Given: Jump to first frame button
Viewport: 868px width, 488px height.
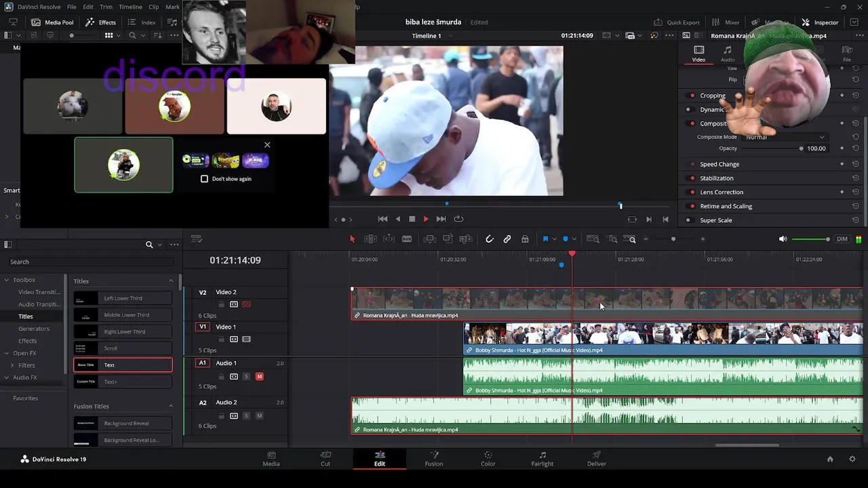Looking at the screenshot, I should 382,219.
